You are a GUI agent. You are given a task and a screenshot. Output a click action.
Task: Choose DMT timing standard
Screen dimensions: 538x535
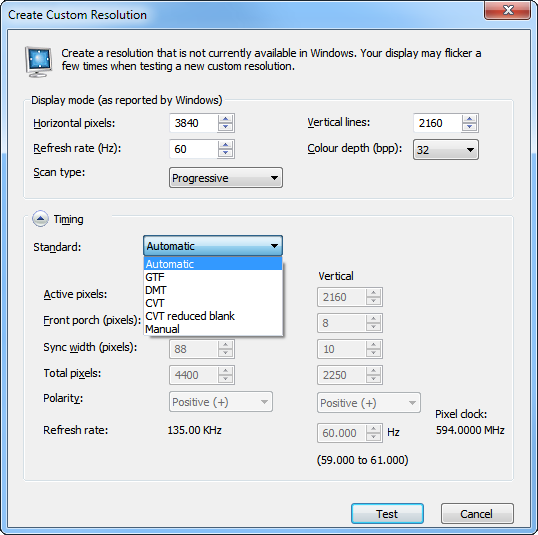[x=213, y=290]
